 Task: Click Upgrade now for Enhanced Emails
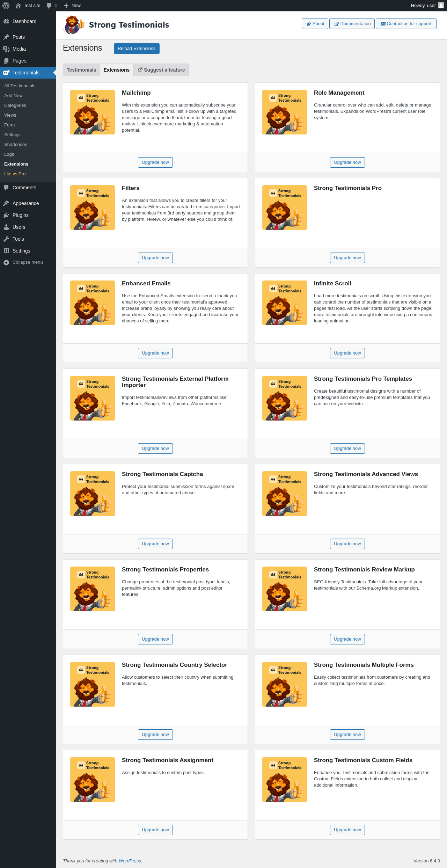click(x=155, y=353)
